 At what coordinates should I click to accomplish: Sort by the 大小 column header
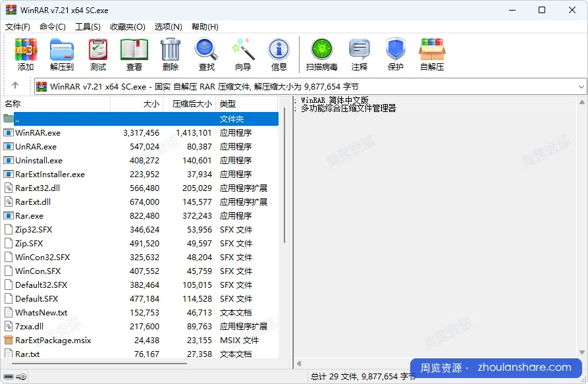coord(136,104)
